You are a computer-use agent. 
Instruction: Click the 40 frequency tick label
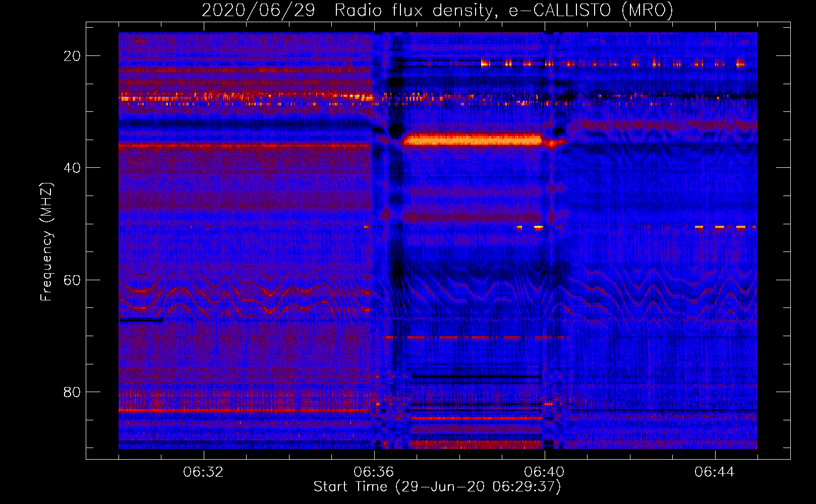pyautogui.click(x=72, y=168)
